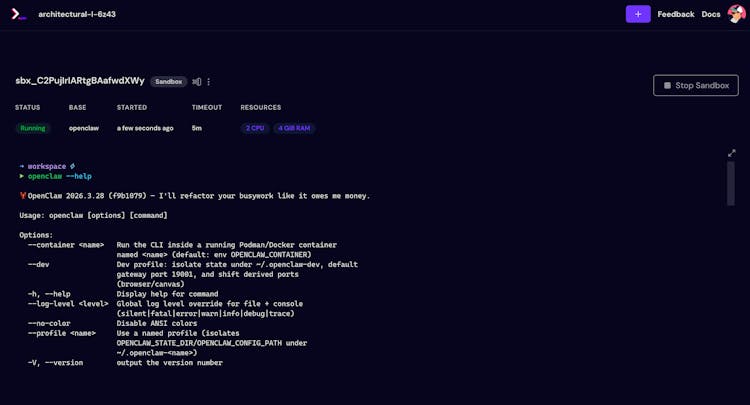Viewport: 750px width, 405px height.
Task: Click the sandbox ID title text
Action: tap(80, 81)
